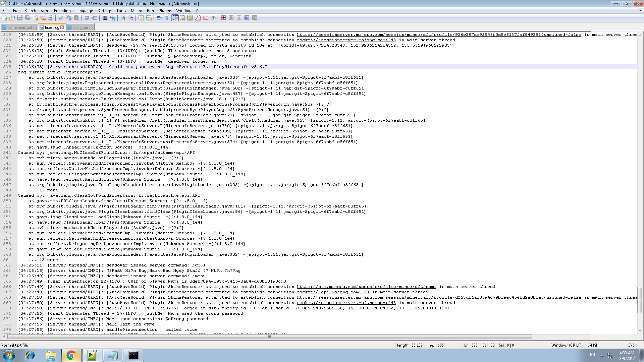Open the api.mojang.com users profiles link
The width and height of the screenshot is (644, 362).
366,287
